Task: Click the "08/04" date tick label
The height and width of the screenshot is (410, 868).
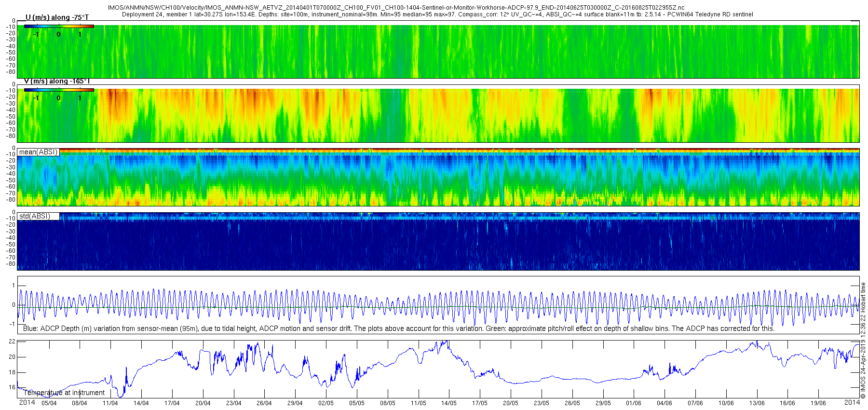Action: pos(80,403)
